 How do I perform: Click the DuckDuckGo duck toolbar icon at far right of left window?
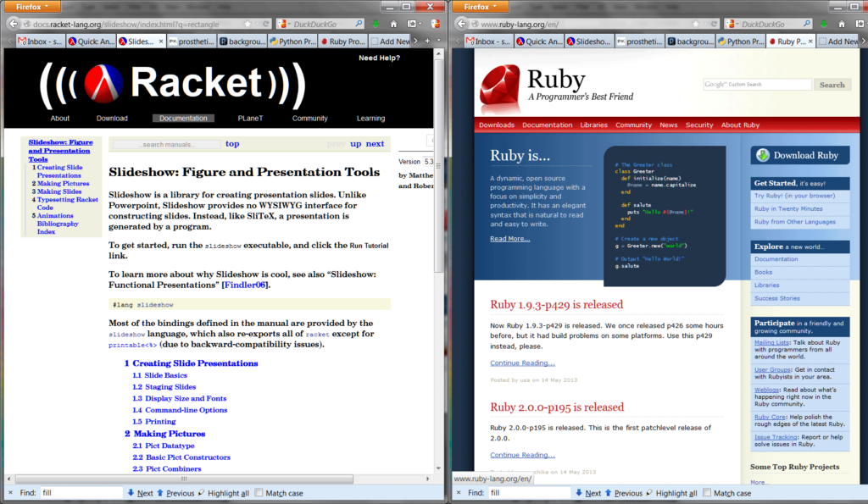436,24
